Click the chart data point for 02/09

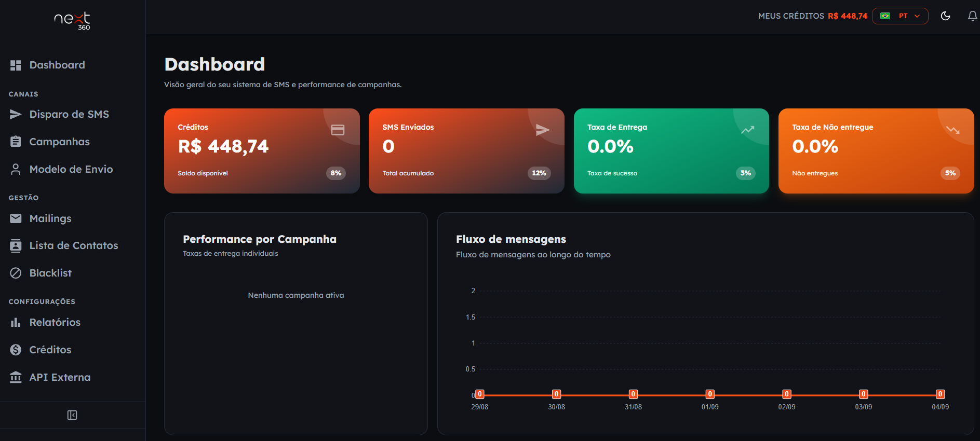[787, 394]
